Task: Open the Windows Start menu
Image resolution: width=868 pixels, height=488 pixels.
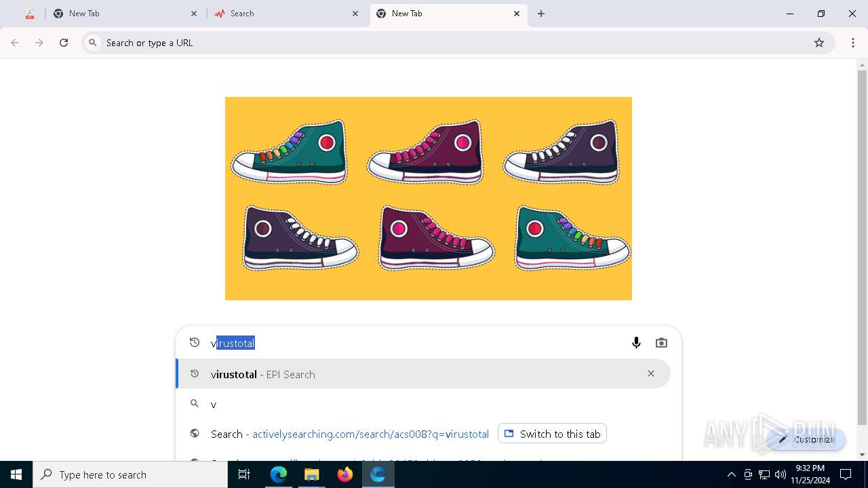Action: (16, 474)
